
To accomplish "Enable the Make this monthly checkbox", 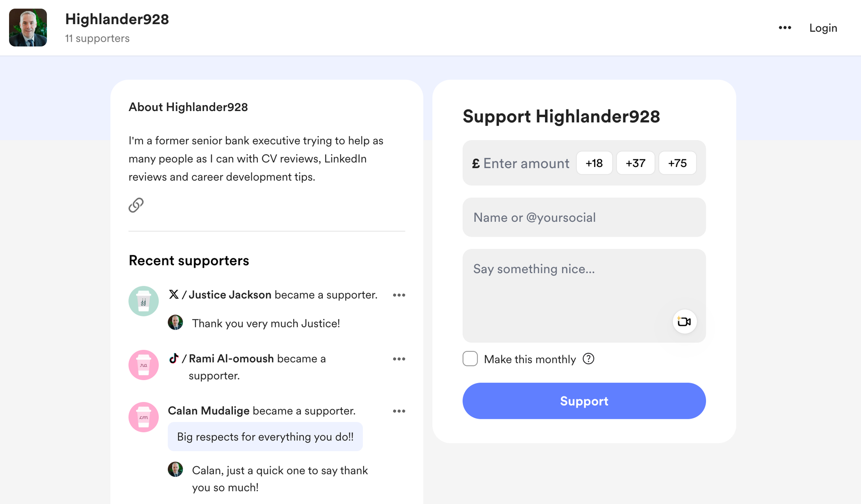I will click(x=470, y=359).
